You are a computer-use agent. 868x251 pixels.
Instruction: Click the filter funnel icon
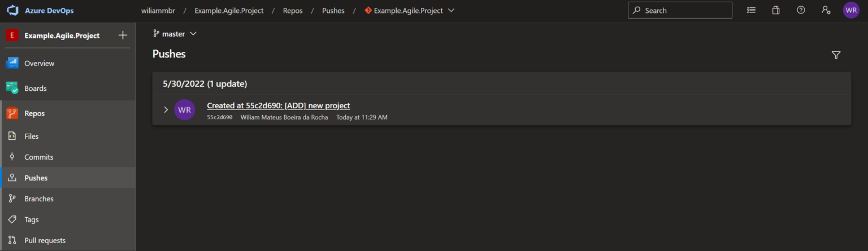tap(836, 55)
